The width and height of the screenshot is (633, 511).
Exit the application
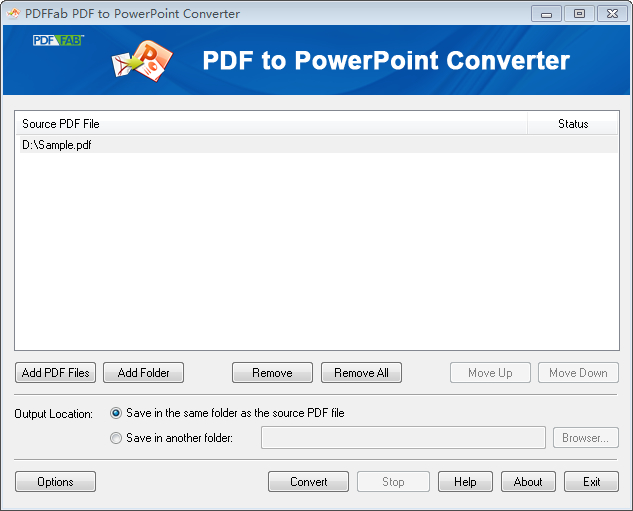tap(591, 482)
